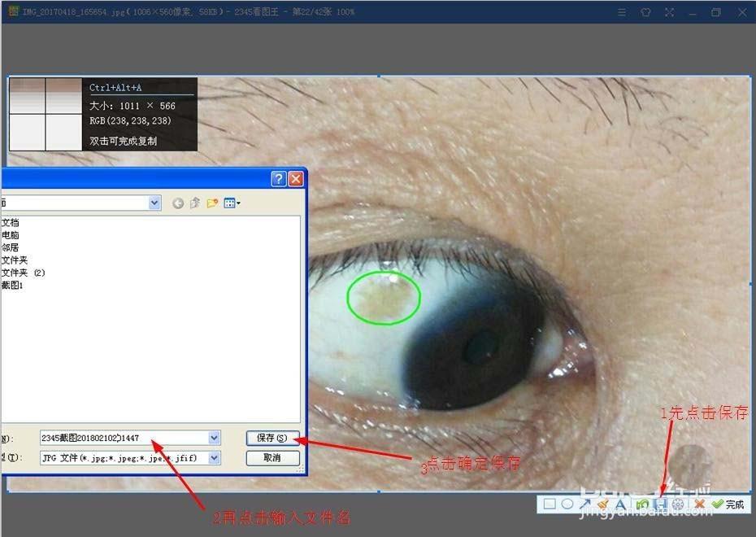Undo last annotation with green arrow
The width and height of the screenshot is (756, 537).
pos(642,504)
